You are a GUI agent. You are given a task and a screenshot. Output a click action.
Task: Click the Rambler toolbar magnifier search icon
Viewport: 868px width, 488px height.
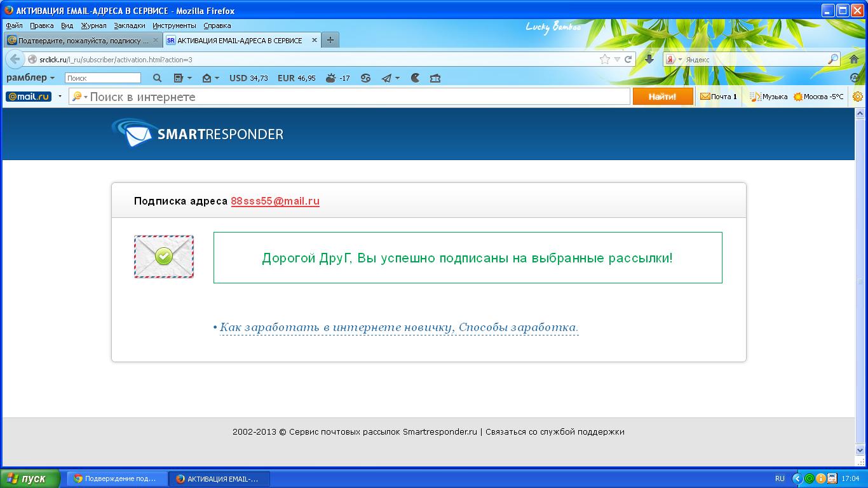pos(158,78)
